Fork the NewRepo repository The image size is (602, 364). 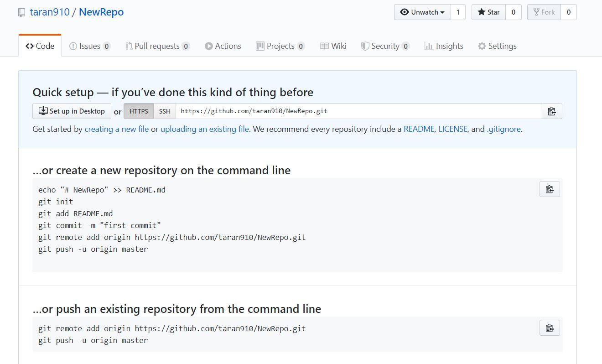pyautogui.click(x=544, y=12)
